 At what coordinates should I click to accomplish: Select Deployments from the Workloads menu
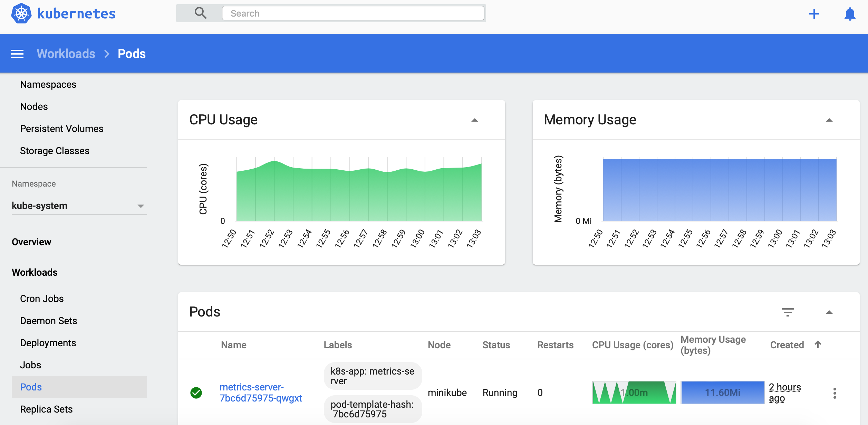[48, 342]
